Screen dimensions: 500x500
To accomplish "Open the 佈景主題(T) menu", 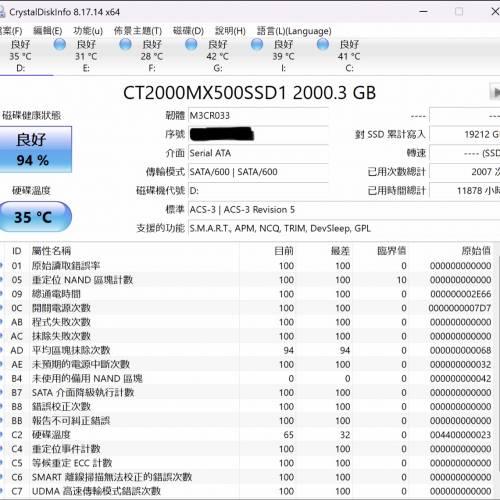I will click(138, 31).
